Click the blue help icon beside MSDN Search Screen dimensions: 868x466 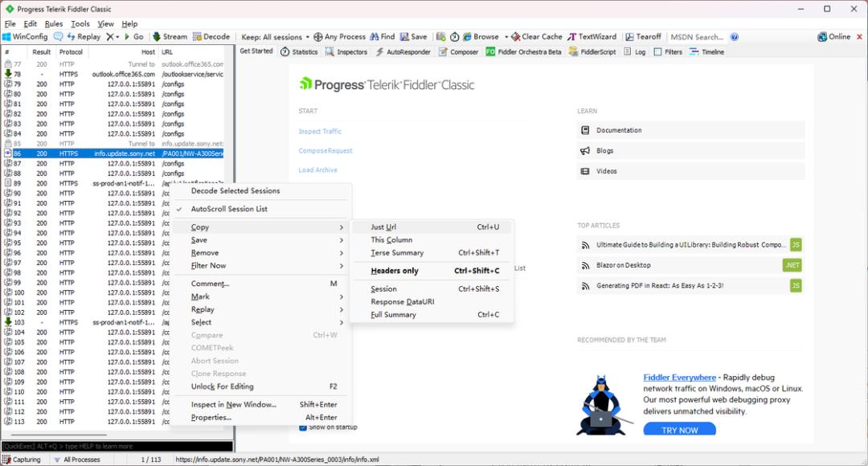(x=734, y=37)
